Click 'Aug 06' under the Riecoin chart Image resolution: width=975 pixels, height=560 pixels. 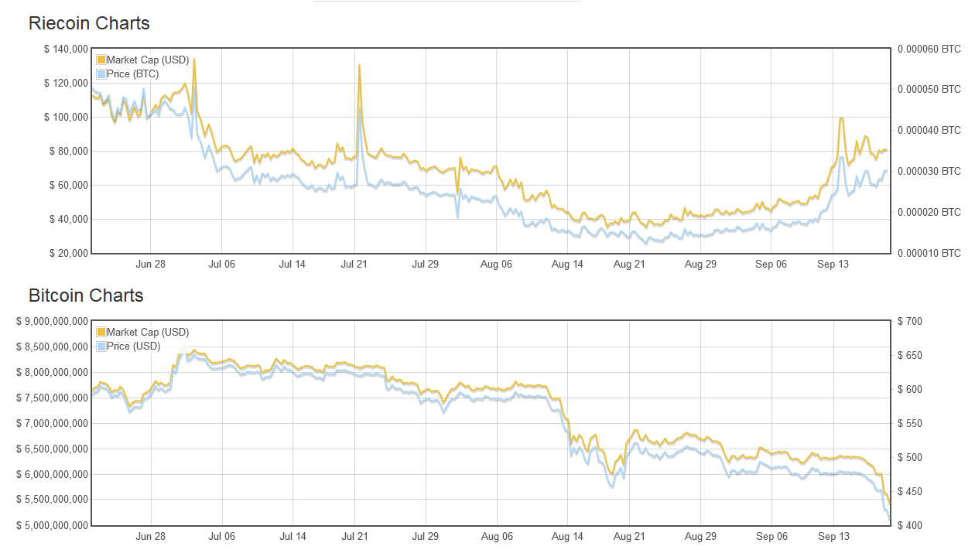(x=496, y=265)
